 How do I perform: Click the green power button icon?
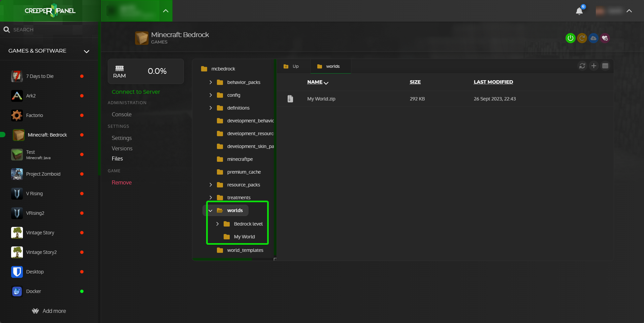[x=570, y=38]
